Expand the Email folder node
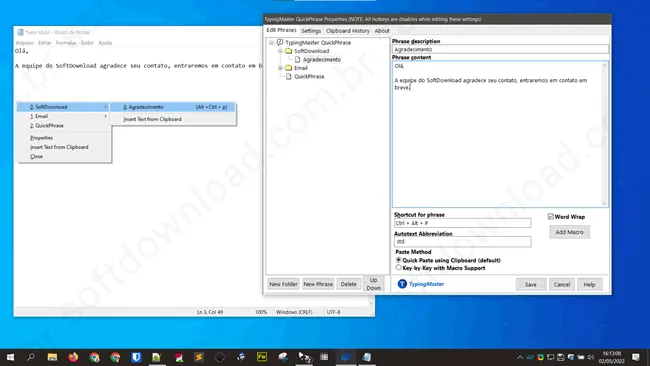 [x=280, y=68]
